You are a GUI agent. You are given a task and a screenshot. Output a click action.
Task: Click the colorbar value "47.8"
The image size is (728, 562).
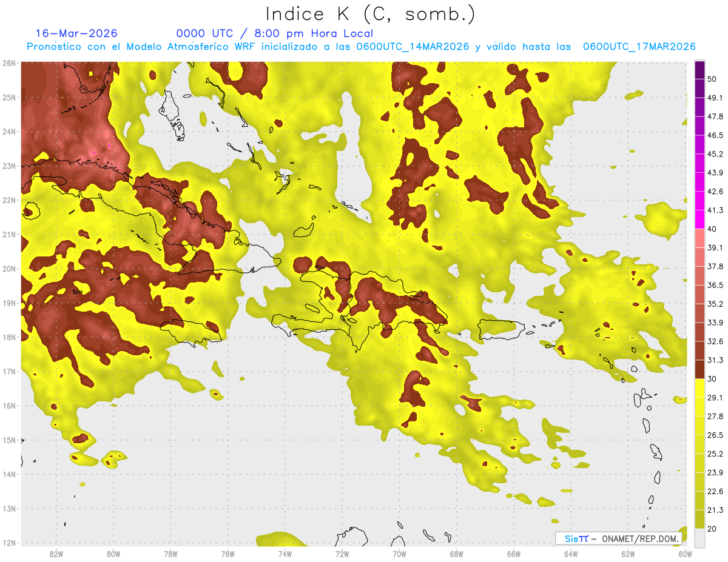tap(715, 116)
